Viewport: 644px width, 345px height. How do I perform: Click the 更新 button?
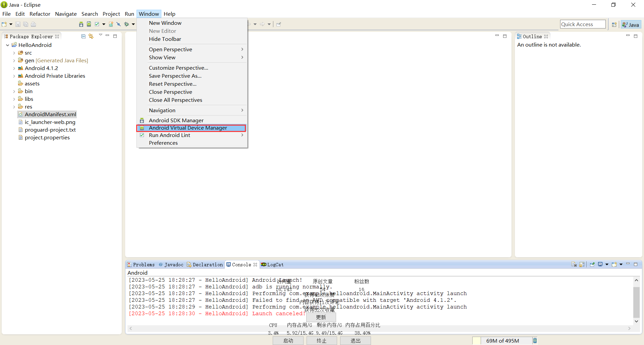click(x=321, y=317)
